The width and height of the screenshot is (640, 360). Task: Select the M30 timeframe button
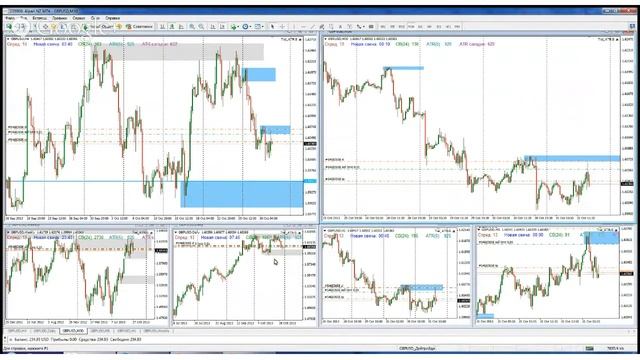(x=411, y=27)
